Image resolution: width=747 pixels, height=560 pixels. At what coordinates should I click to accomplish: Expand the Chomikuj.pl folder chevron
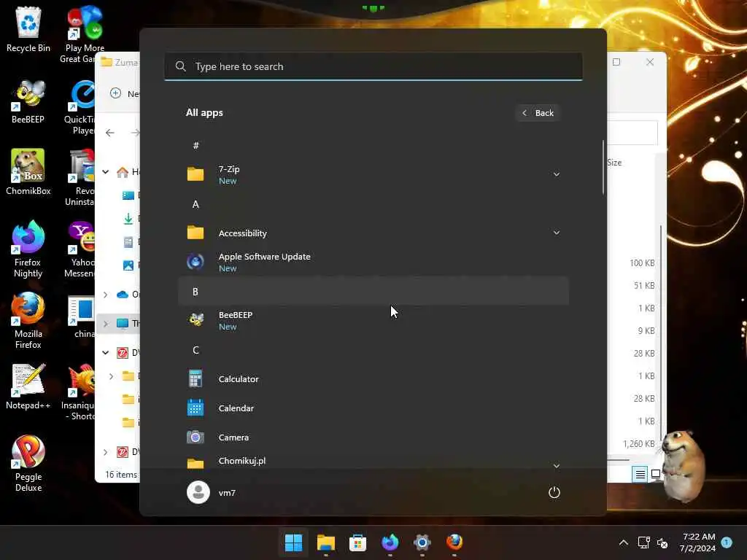point(557,465)
